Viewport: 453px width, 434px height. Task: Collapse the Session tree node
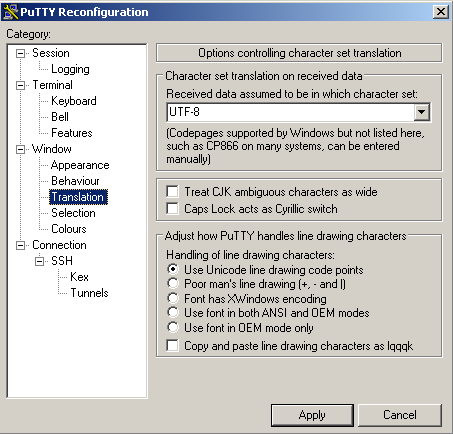tap(21, 53)
